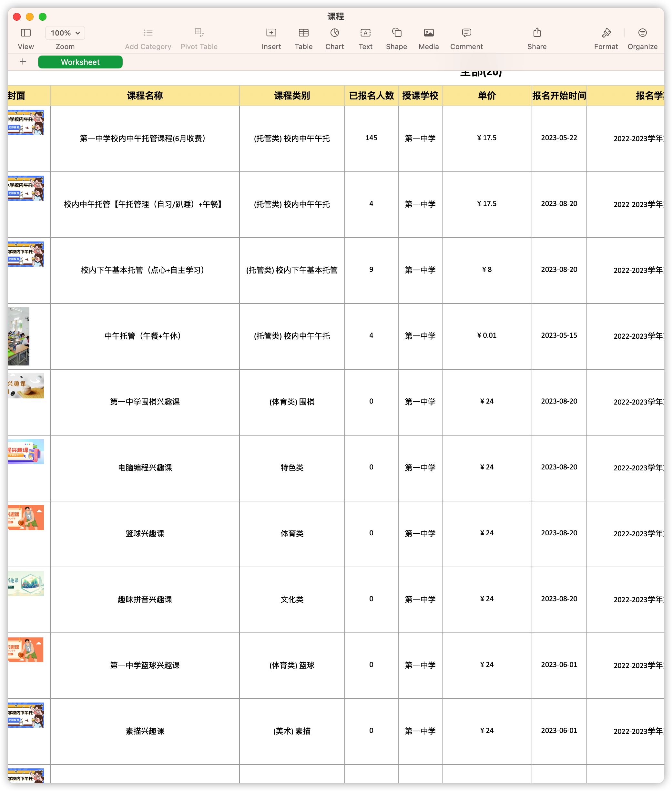Insert a Chart
The image size is (672, 791).
pyautogui.click(x=334, y=33)
